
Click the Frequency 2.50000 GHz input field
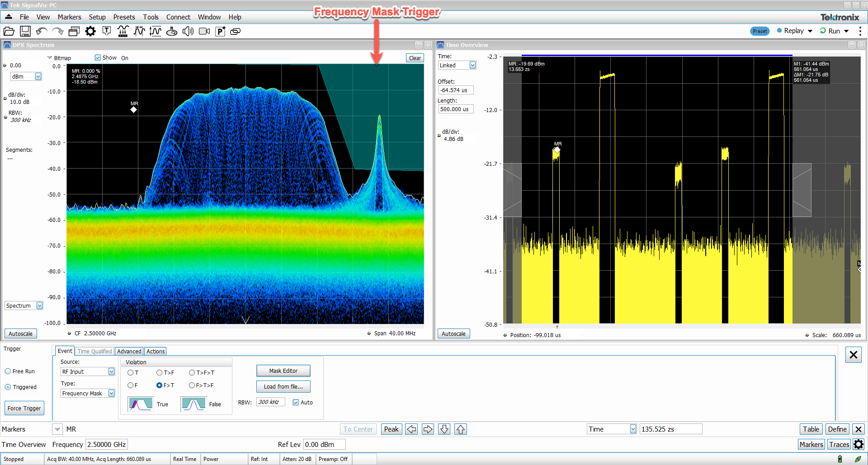coord(107,445)
